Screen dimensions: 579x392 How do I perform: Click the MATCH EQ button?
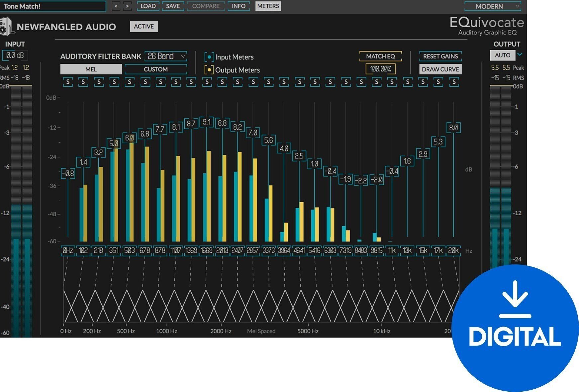click(x=381, y=56)
